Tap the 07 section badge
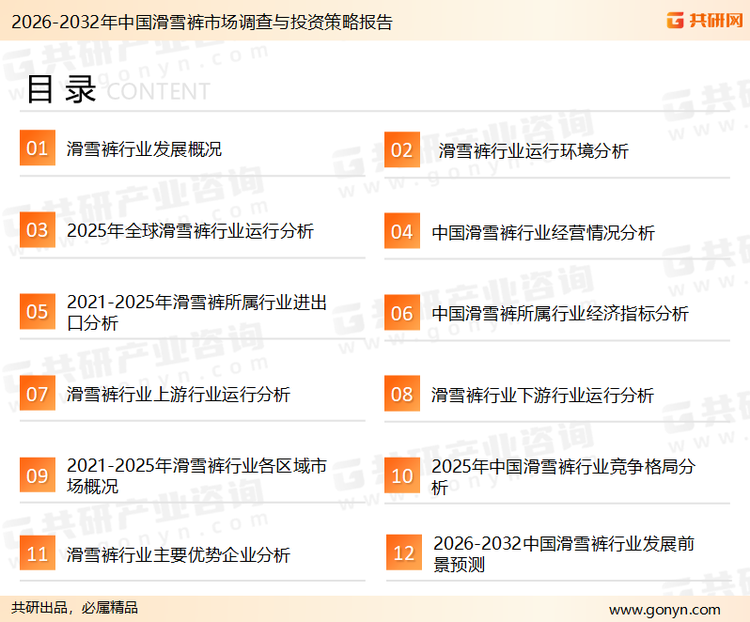The image size is (750, 622). click(x=37, y=394)
